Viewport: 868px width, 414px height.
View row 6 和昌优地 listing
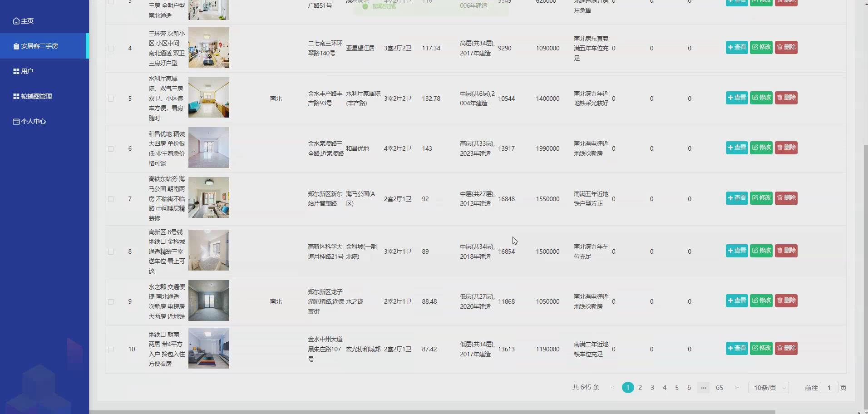tap(737, 148)
